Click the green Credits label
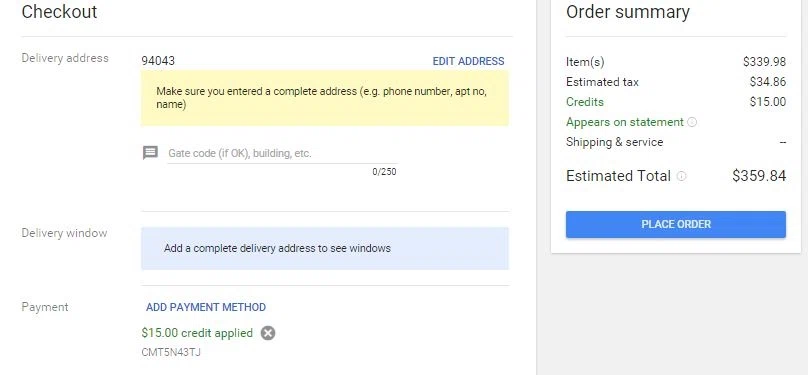Viewport: 808px width, 375px height. click(584, 102)
